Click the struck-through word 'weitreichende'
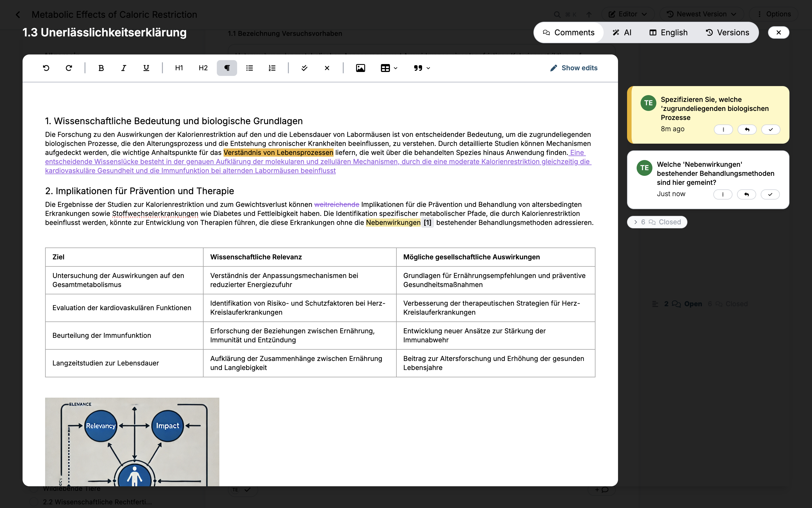The image size is (812, 508). click(337, 204)
